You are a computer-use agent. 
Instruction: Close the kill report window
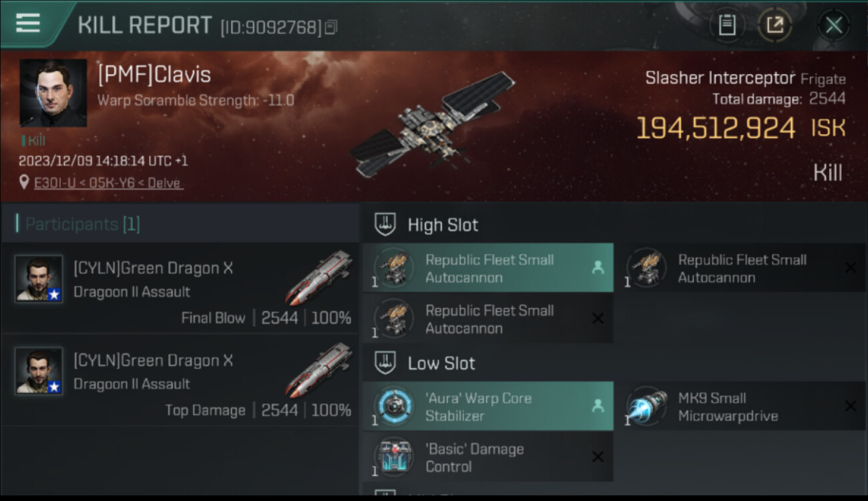click(x=833, y=25)
